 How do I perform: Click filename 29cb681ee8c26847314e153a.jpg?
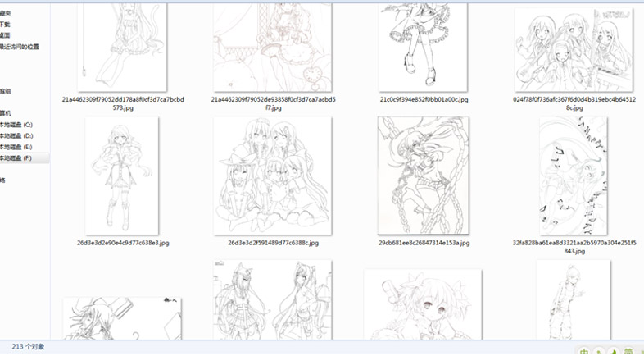coord(424,243)
